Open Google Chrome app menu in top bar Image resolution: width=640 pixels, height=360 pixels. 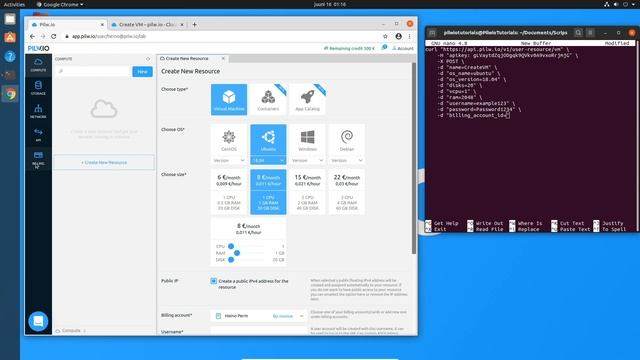[x=60, y=4]
